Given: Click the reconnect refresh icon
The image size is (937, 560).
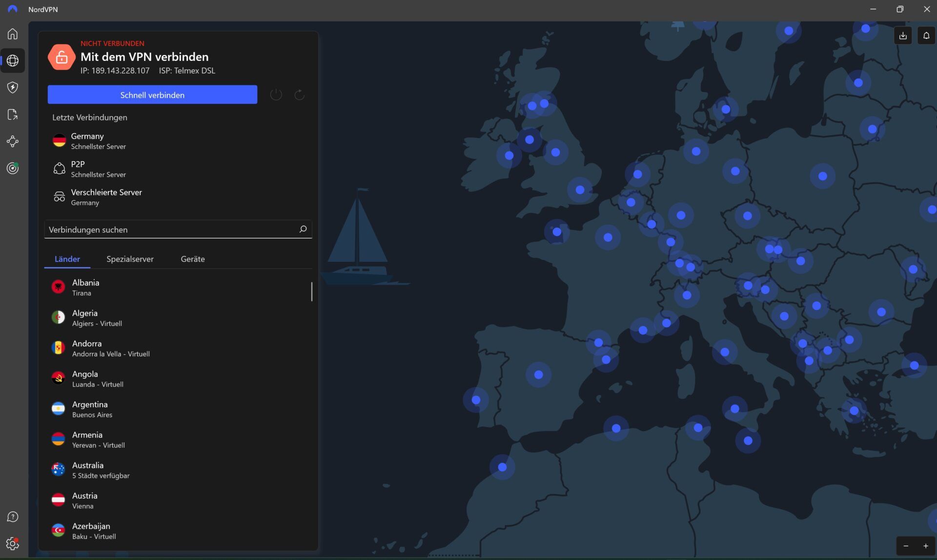Looking at the screenshot, I should pos(299,95).
